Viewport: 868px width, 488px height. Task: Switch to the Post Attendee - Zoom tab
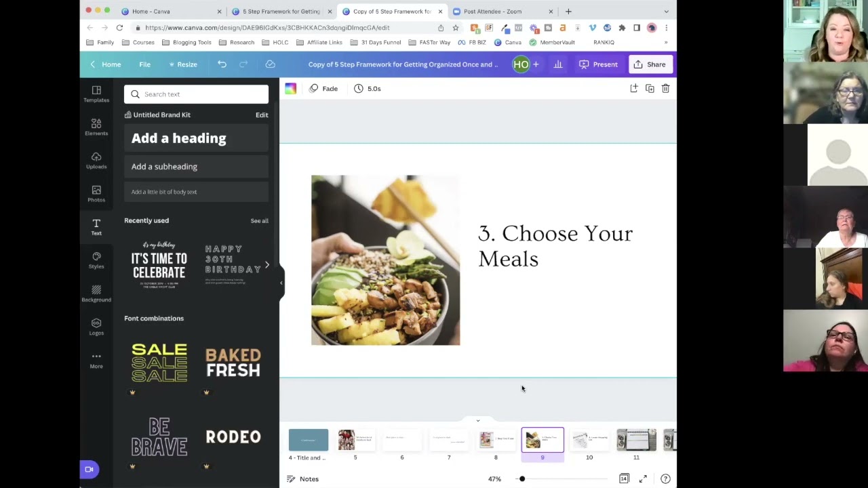click(502, 12)
